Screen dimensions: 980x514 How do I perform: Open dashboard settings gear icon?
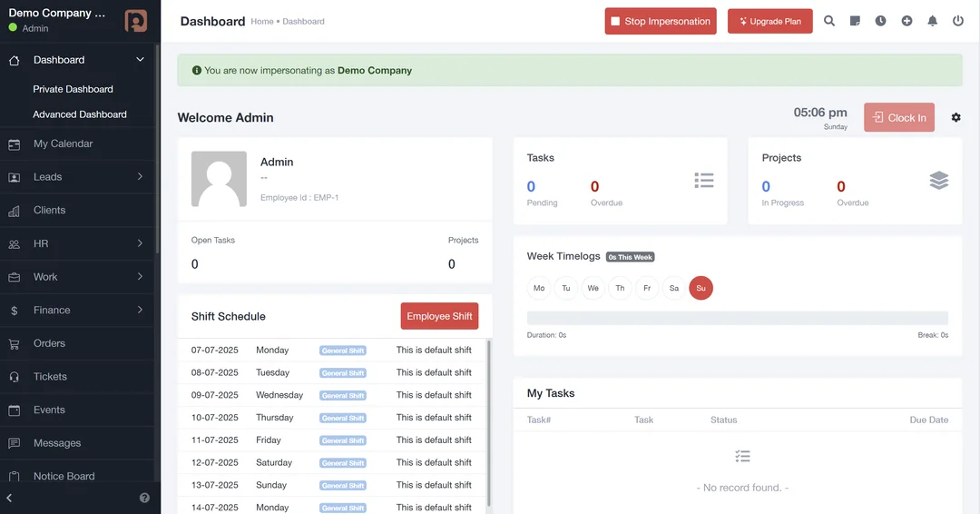coord(955,117)
